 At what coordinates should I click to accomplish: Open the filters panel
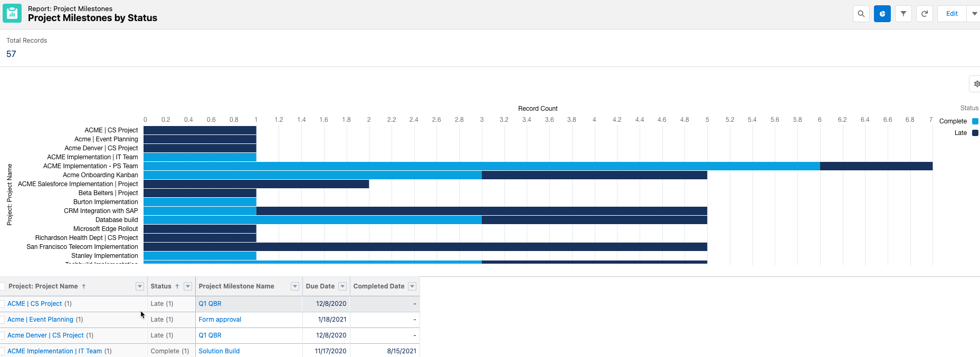pyautogui.click(x=903, y=14)
